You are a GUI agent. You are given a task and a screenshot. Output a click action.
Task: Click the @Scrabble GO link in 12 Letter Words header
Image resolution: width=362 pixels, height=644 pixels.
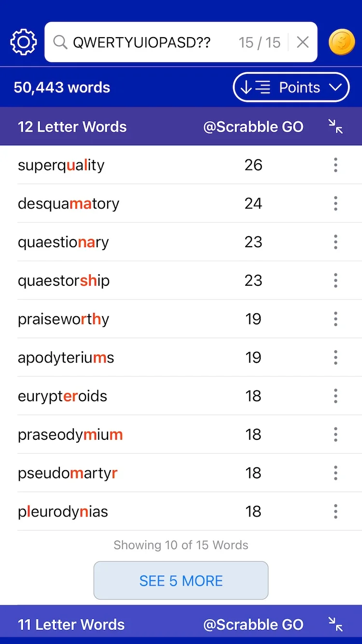coord(253,126)
